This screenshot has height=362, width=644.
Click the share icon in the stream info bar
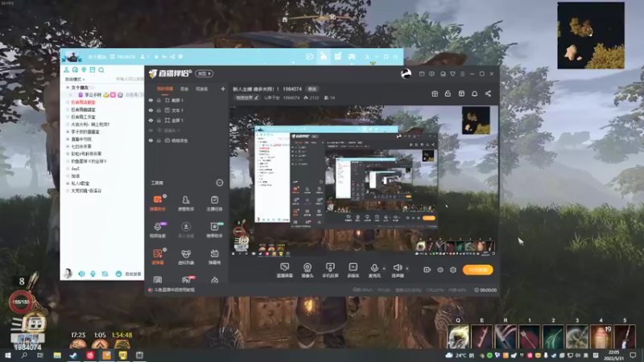pos(488,93)
